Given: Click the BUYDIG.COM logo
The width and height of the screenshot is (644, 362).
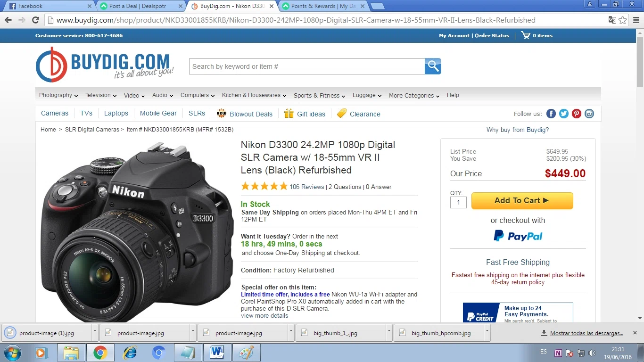Looking at the screenshot, I should [105, 65].
